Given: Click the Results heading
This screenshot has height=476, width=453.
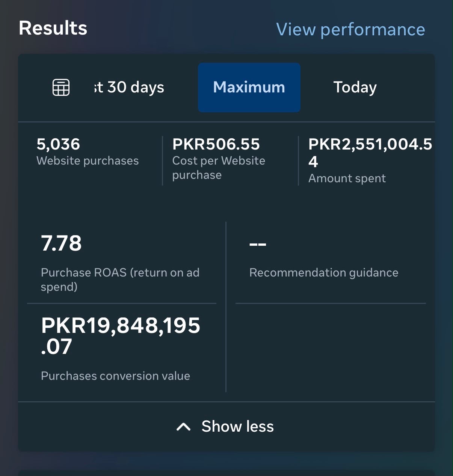Looking at the screenshot, I should coord(53,28).
